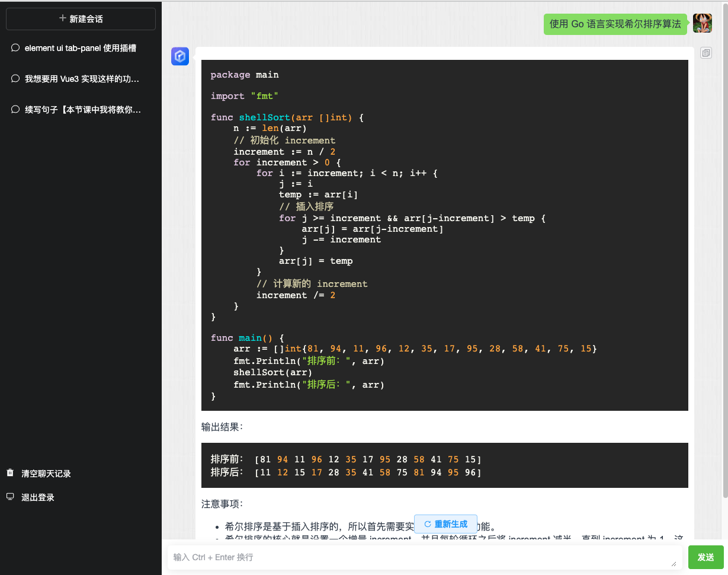Image resolution: width=728 pixels, height=575 pixels.
Task: Click the user avatar picture
Action: pos(702,23)
